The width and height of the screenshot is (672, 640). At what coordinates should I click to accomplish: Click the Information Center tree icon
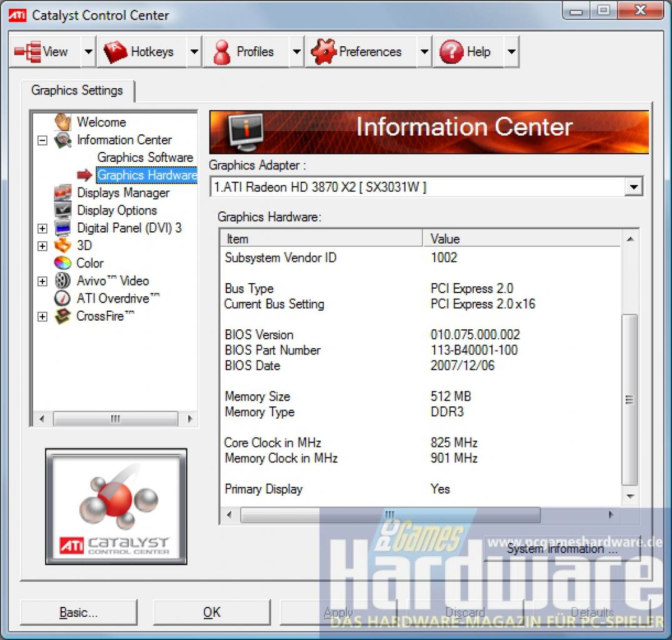pos(63,140)
